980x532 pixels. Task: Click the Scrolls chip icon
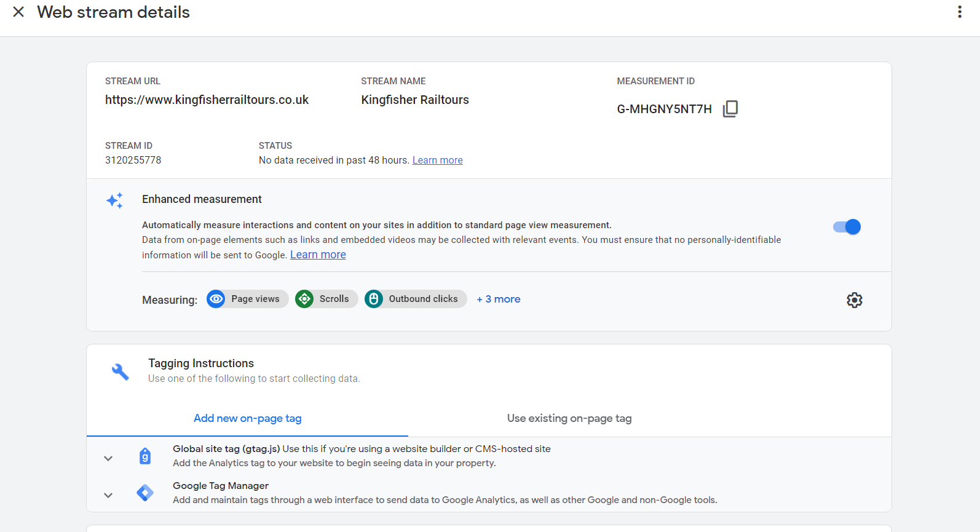pyautogui.click(x=304, y=299)
